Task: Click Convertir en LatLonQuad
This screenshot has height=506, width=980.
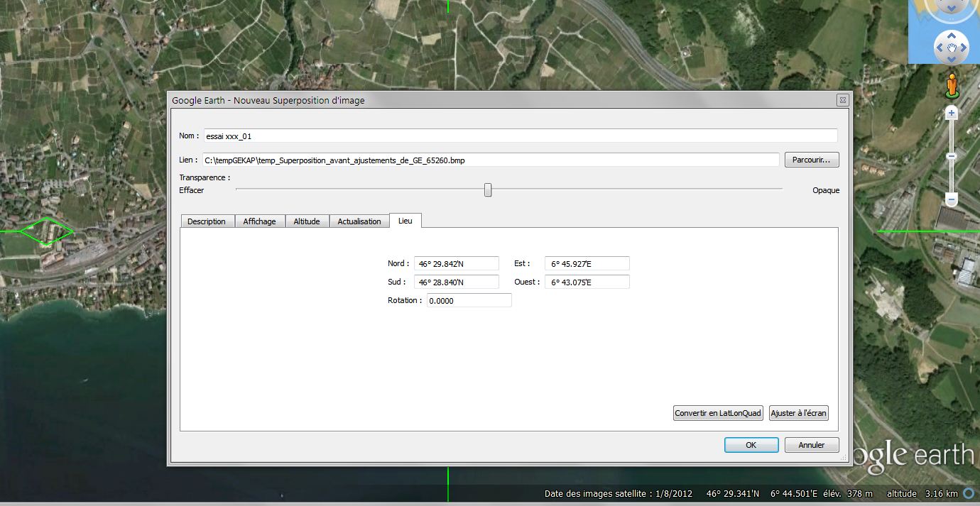Action: 718,413
